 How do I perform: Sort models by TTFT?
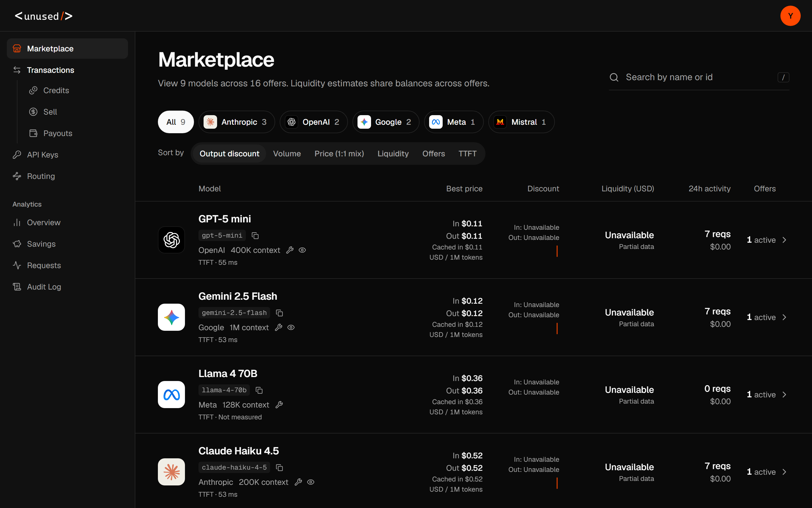(x=467, y=154)
